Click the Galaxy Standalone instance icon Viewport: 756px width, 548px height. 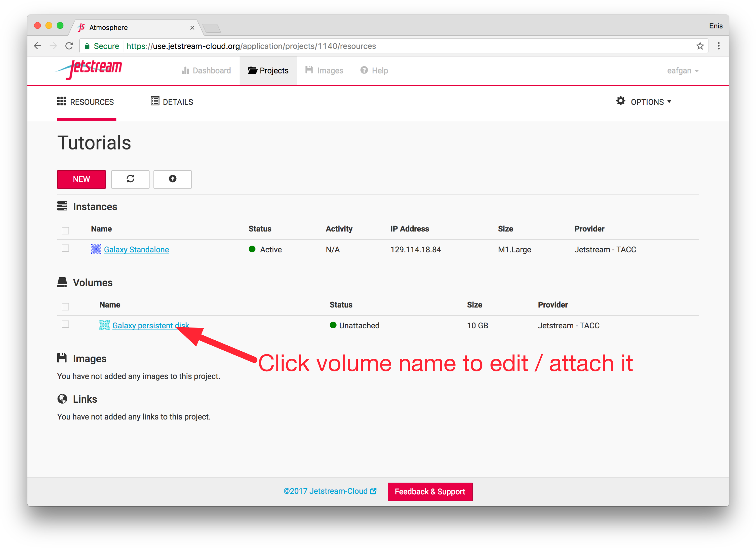coord(96,249)
